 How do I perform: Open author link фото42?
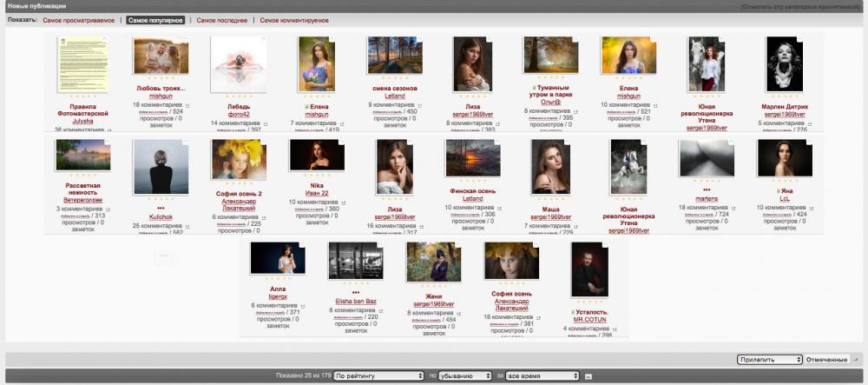click(239, 114)
